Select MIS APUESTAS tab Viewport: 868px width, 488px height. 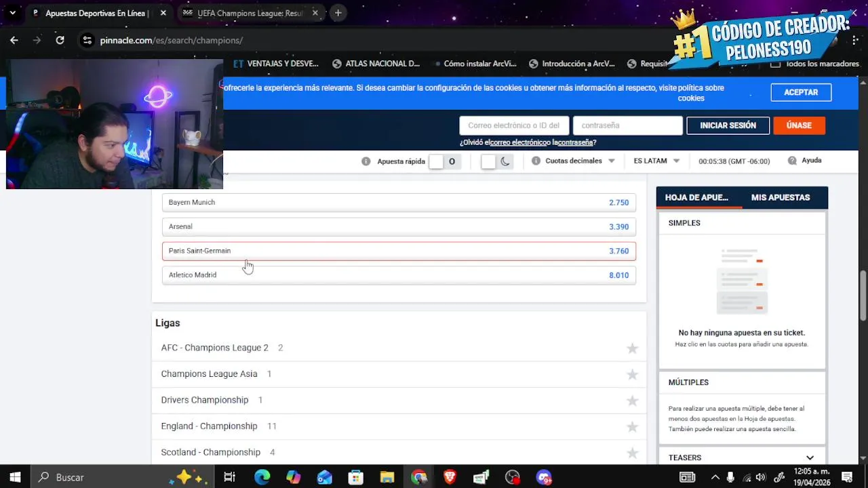pos(781,197)
